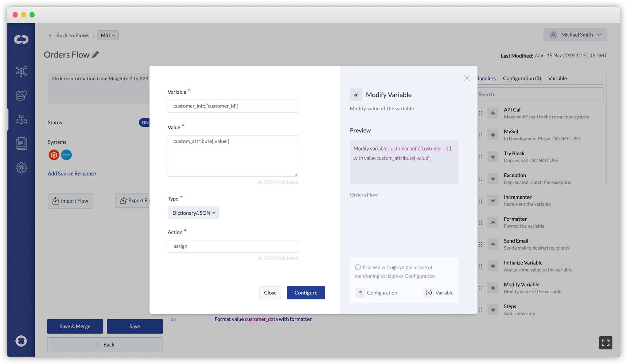627x364 pixels.
Task: Insert a Configuration reference in the hint box
Action: [377, 293]
